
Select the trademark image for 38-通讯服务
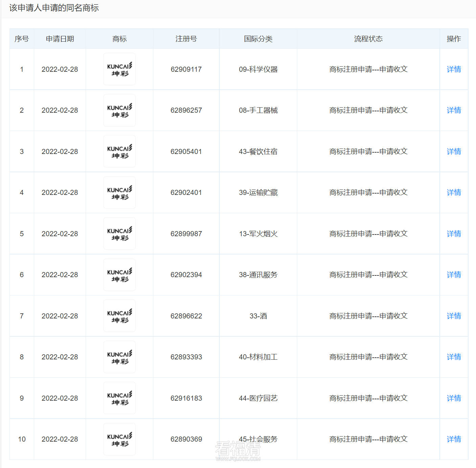pos(119,275)
